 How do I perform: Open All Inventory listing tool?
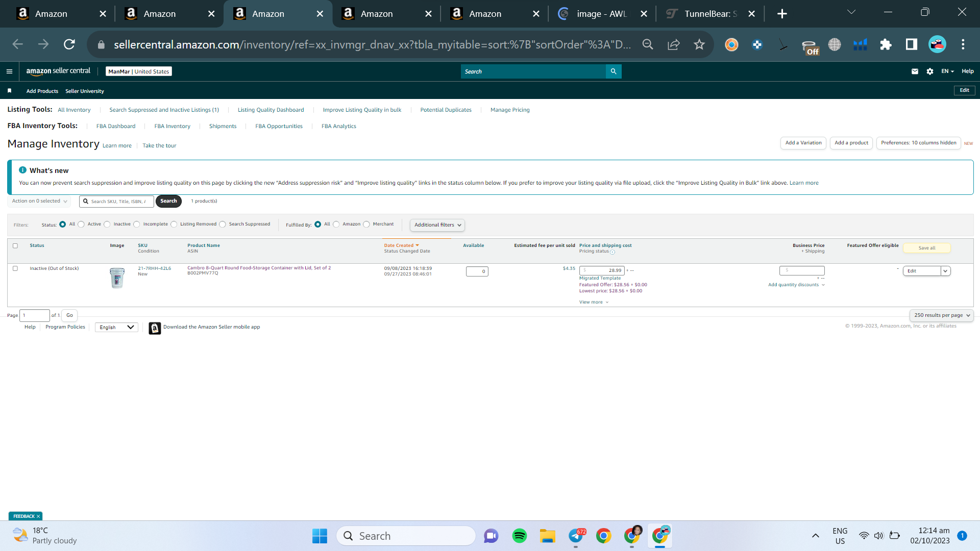click(x=74, y=110)
